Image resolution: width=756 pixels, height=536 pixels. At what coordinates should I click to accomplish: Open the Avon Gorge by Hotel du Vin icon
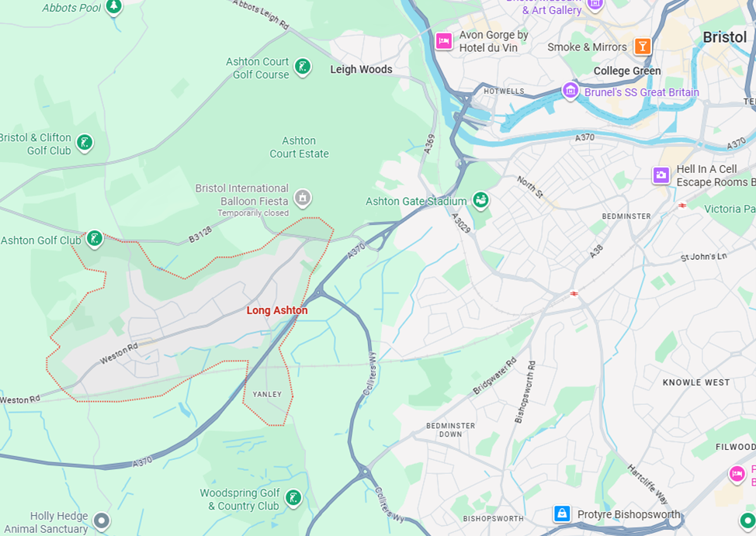point(443,41)
